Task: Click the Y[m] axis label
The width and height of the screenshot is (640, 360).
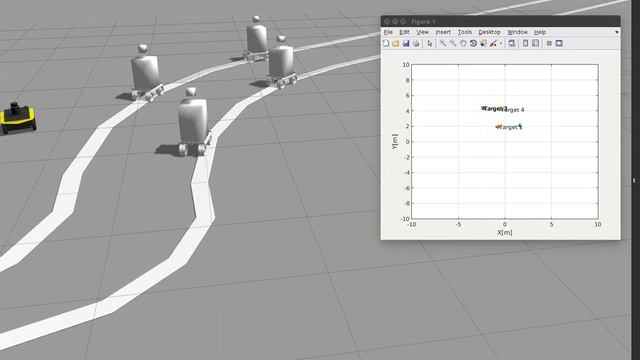Action: click(x=395, y=141)
